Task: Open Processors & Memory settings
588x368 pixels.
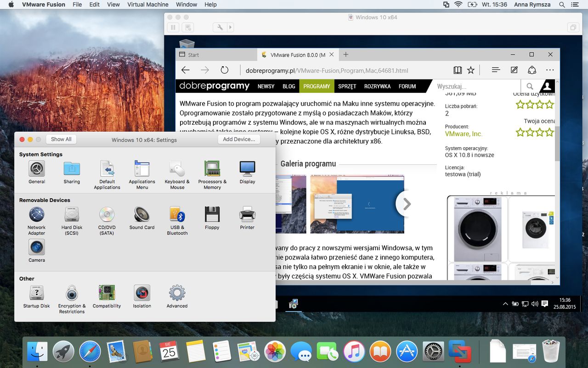Action: (212, 169)
